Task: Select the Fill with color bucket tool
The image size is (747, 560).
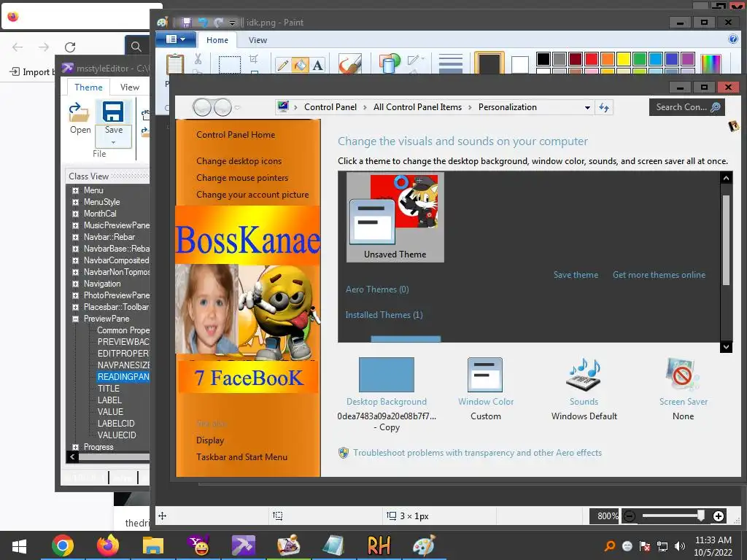Action: [300, 65]
